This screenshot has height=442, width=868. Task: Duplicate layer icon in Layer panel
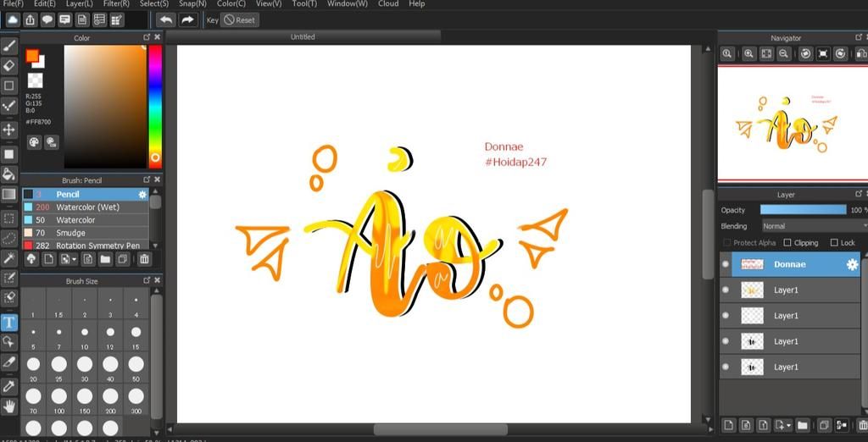[824, 425]
